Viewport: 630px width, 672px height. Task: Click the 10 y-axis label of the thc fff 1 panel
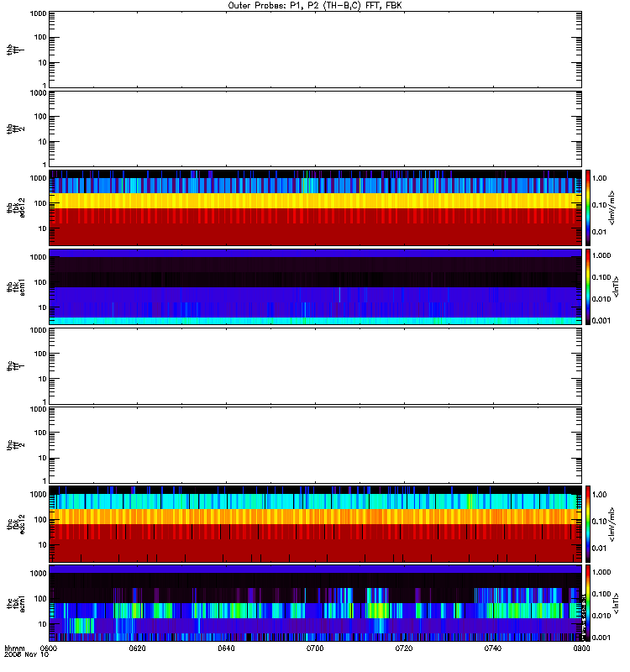pyautogui.click(x=43, y=379)
